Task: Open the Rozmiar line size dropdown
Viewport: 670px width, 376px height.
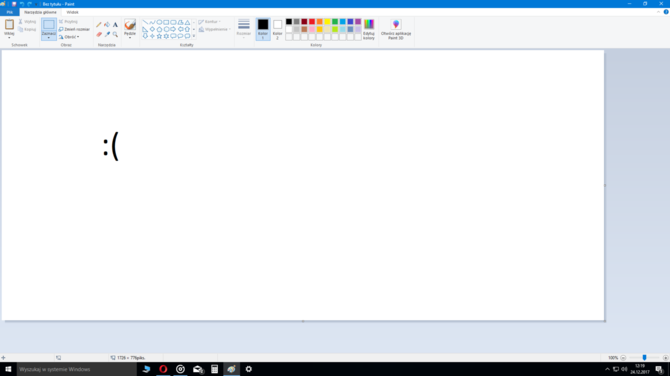Action: click(244, 29)
